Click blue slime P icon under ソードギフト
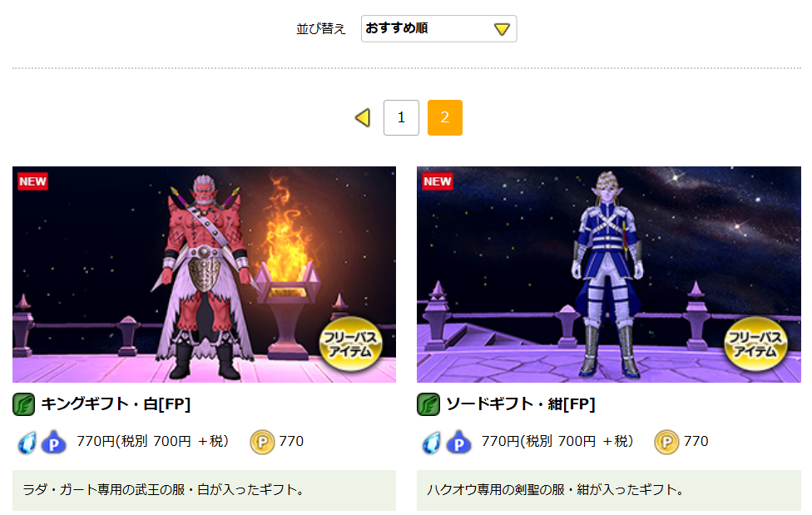The width and height of the screenshot is (812, 515). (458, 442)
